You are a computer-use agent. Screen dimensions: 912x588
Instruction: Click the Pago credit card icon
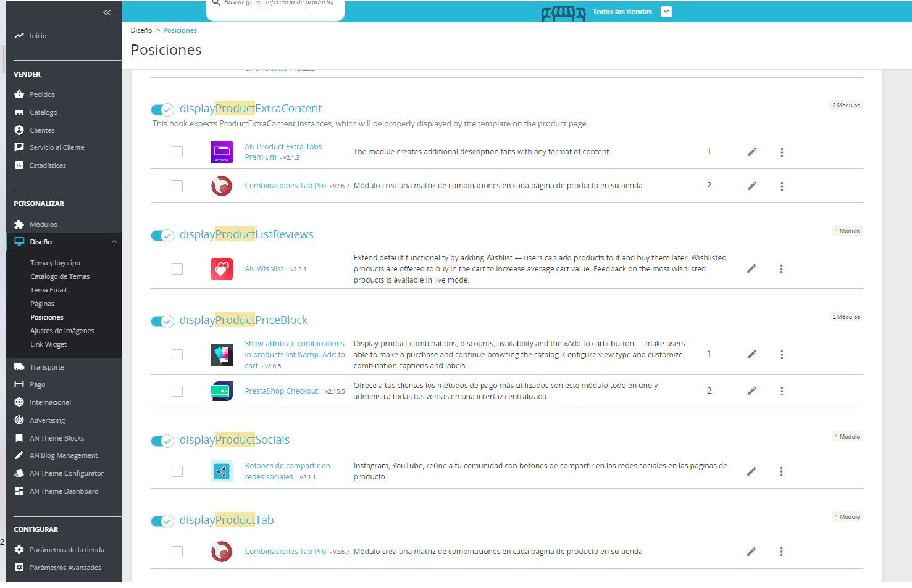click(19, 384)
